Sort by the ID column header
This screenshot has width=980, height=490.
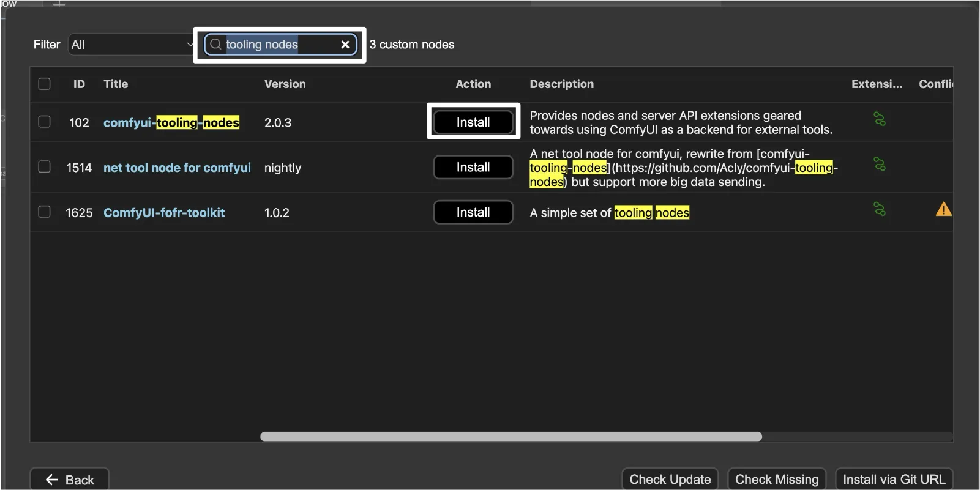79,84
